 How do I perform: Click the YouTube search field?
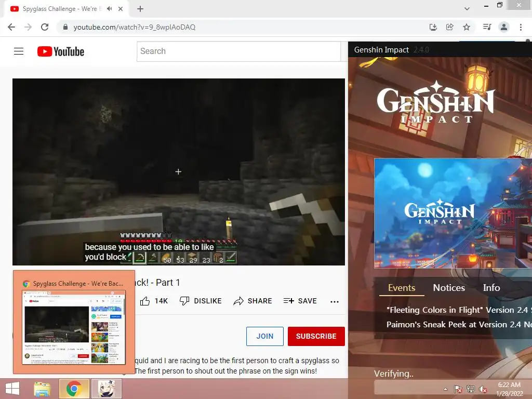tap(238, 51)
